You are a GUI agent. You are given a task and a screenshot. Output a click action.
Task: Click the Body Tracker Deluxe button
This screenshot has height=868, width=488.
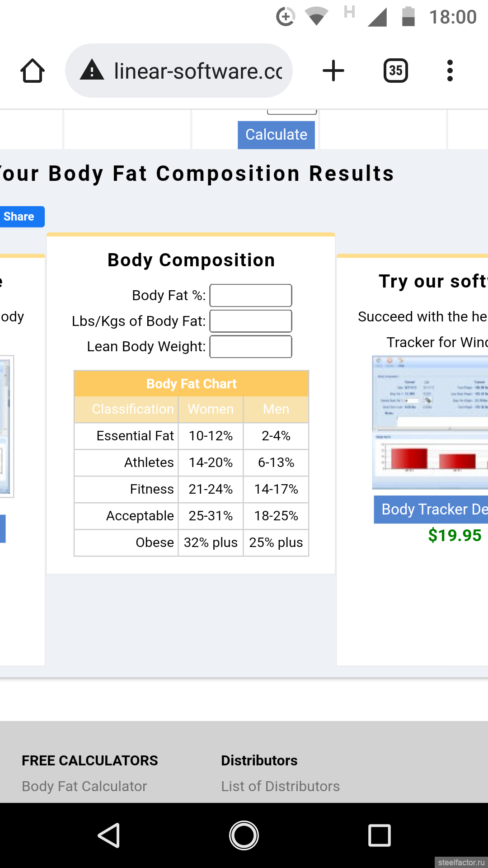[x=431, y=509]
